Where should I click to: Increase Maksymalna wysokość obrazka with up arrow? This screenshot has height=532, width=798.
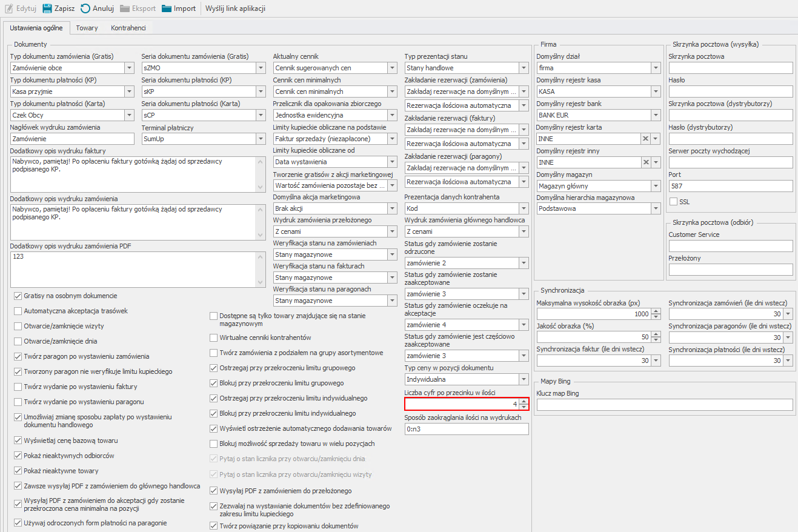tap(656, 311)
